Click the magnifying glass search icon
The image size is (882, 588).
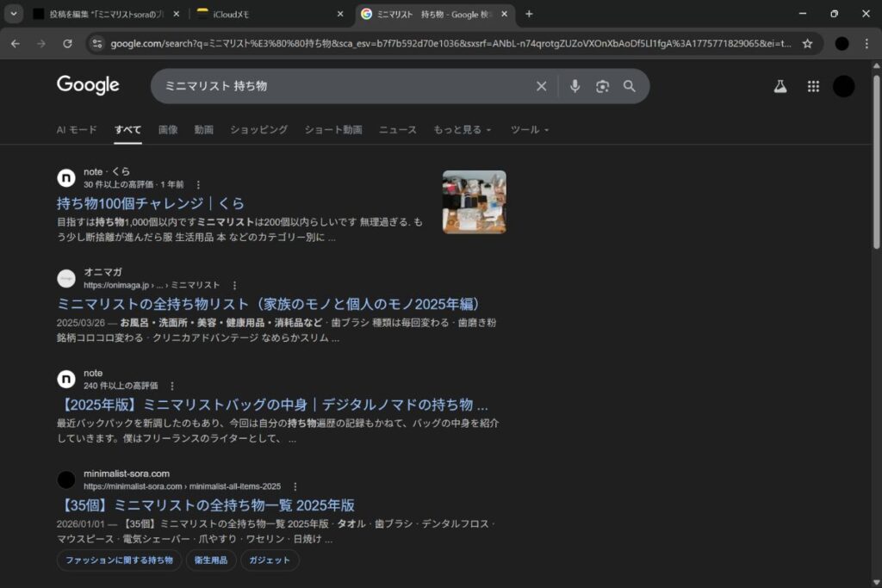coord(630,86)
